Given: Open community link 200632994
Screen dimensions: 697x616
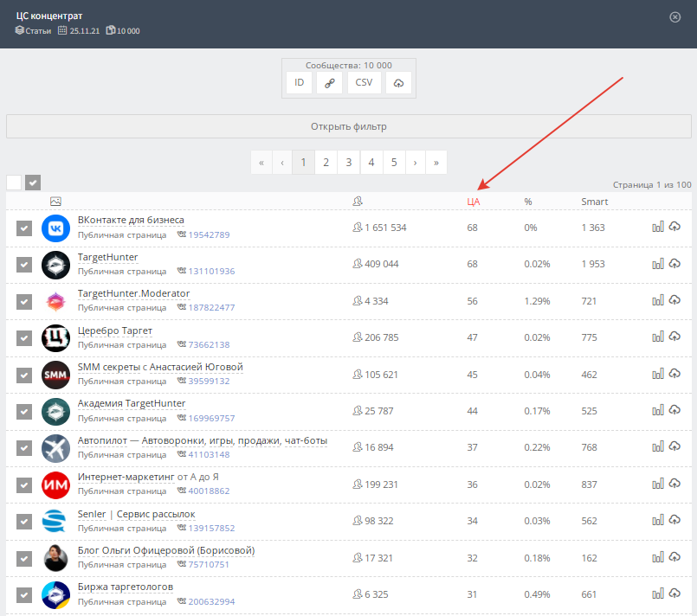Looking at the screenshot, I should (x=211, y=601).
